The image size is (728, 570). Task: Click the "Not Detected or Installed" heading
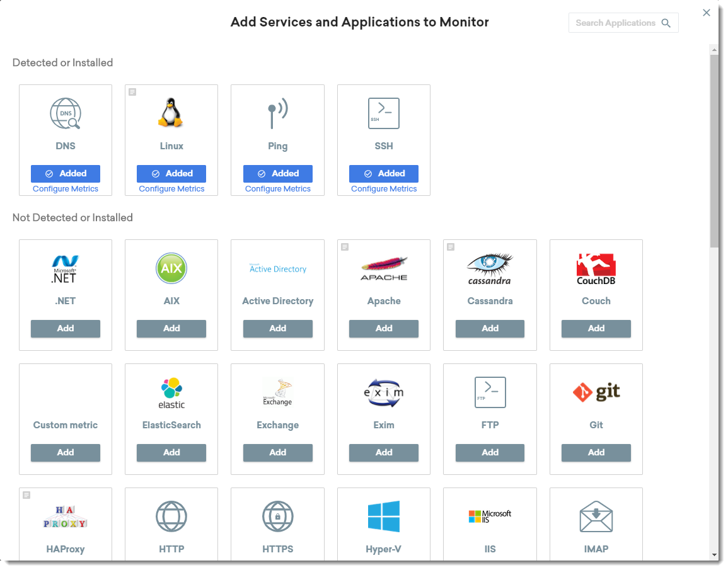pos(72,217)
